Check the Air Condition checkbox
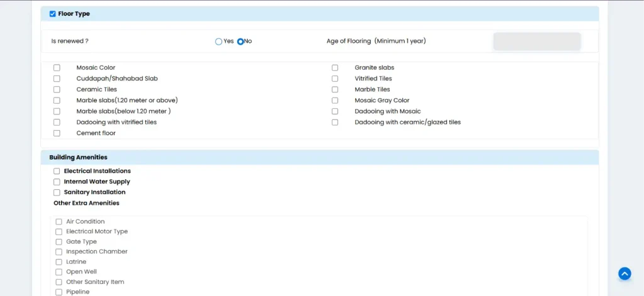 [58, 222]
